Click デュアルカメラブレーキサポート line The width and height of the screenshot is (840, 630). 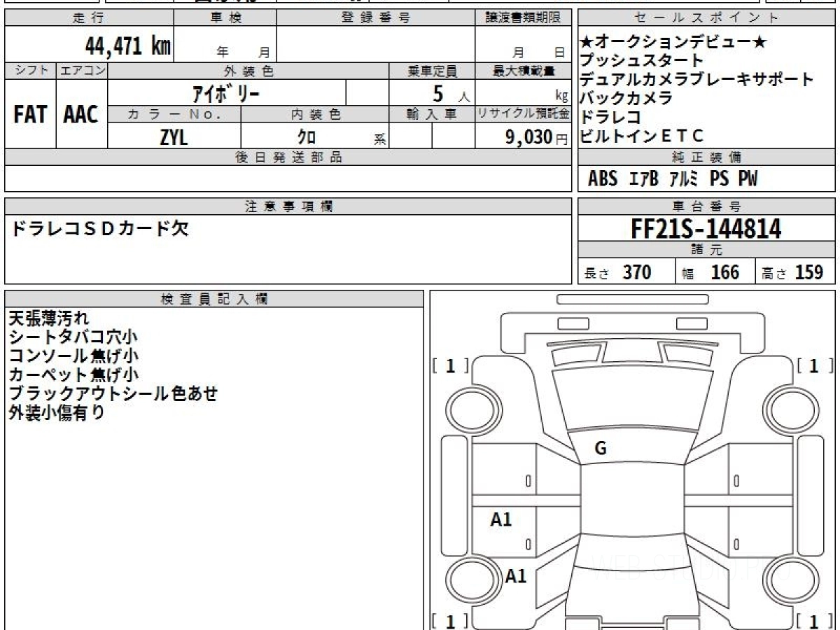pyautogui.click(x=697, y=79)
